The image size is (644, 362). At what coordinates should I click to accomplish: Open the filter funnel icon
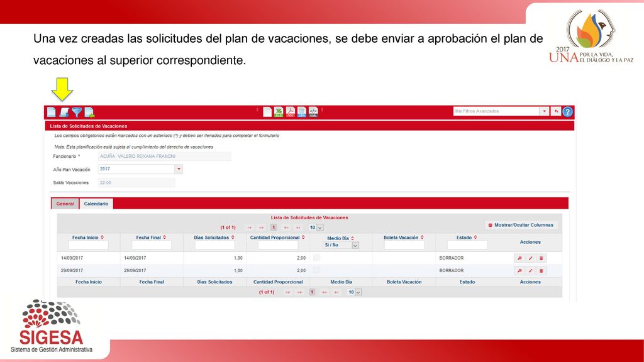coord(77,112)
